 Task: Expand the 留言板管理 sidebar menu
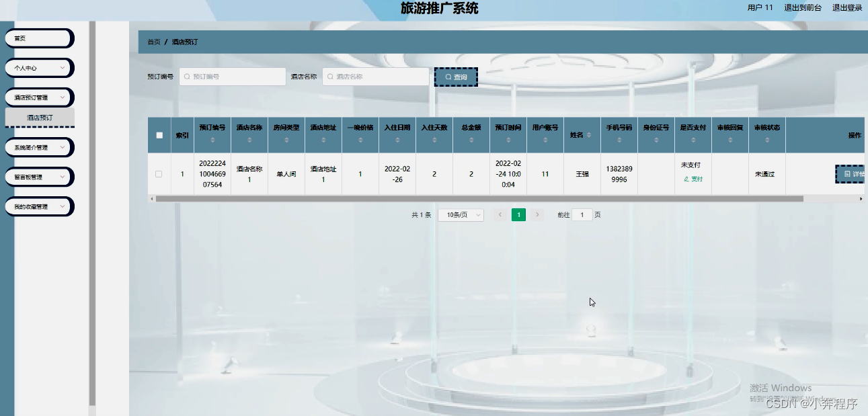39,177
